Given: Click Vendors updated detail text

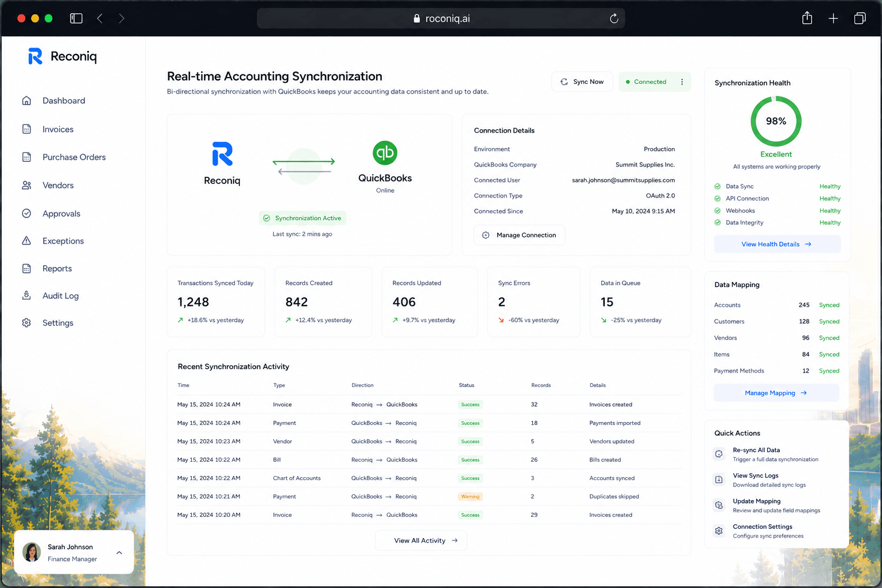Looking at the screenshot, I should [612, 442].
